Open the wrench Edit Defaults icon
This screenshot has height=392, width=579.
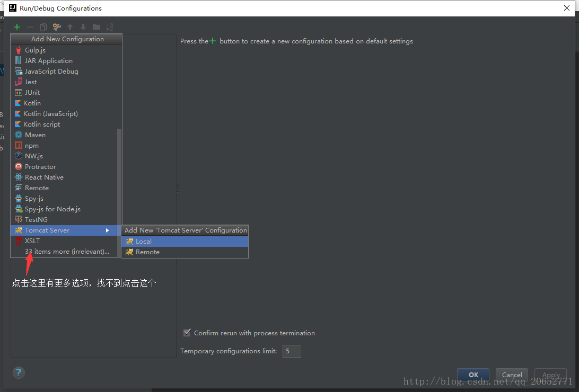(x=57, y=27)
